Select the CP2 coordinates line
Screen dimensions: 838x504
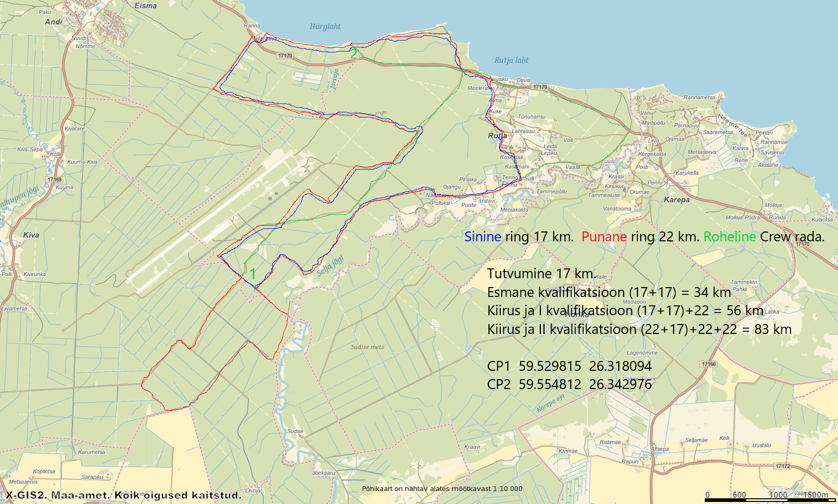[569, 384]
